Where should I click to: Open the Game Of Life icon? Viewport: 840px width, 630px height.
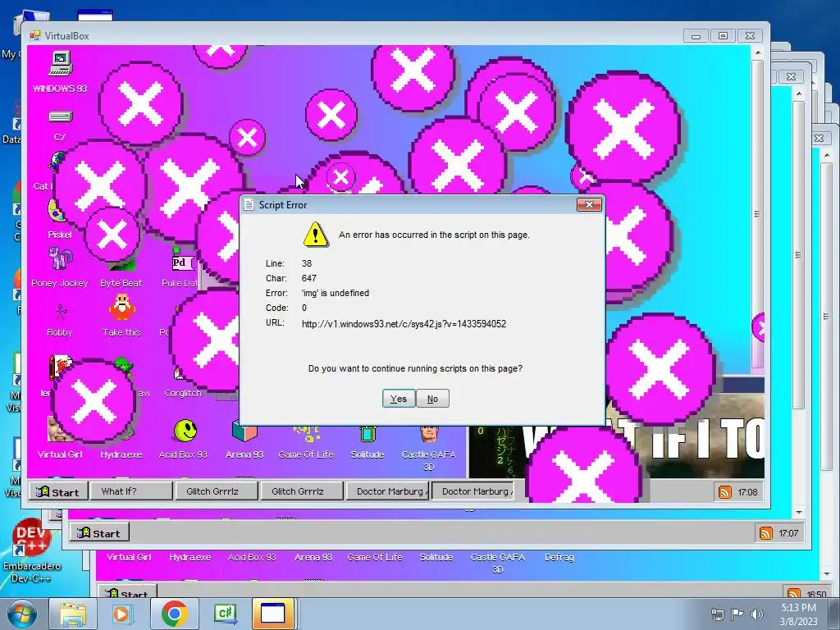coord(306,433)
